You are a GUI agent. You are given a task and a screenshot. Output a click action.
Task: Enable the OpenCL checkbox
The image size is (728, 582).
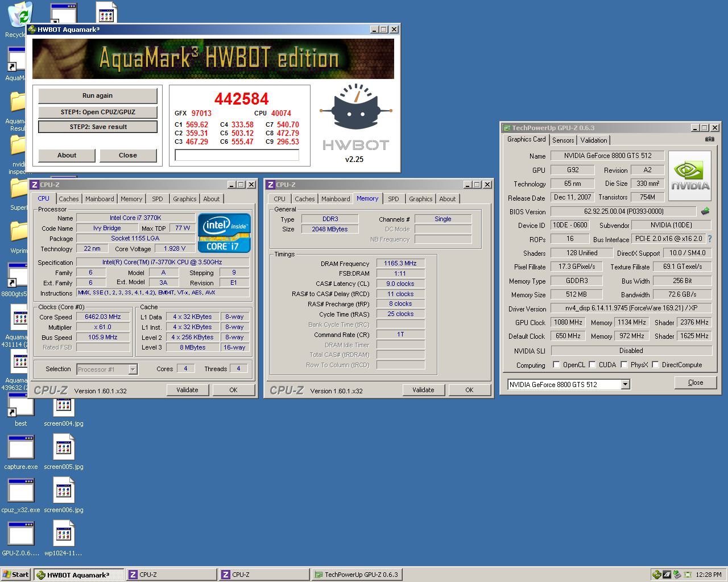coord(556,365)
